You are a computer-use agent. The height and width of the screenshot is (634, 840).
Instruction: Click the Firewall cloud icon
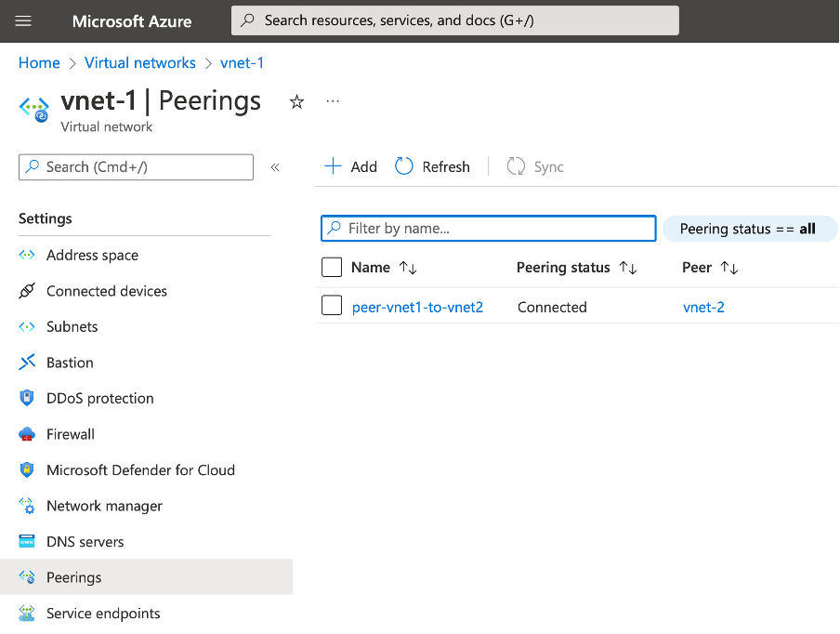tap(27, 434)
